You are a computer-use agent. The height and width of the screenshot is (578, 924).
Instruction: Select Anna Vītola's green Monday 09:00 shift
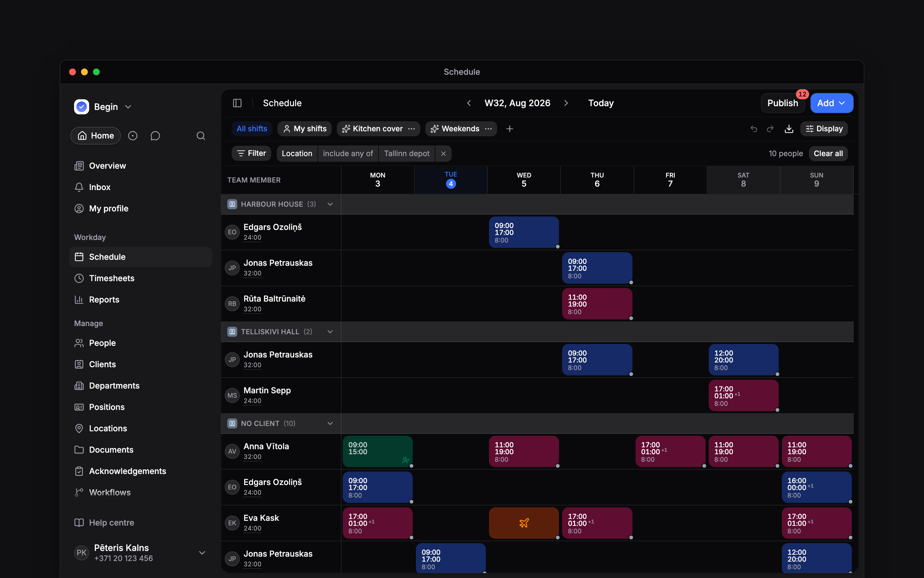click(378, 451)
